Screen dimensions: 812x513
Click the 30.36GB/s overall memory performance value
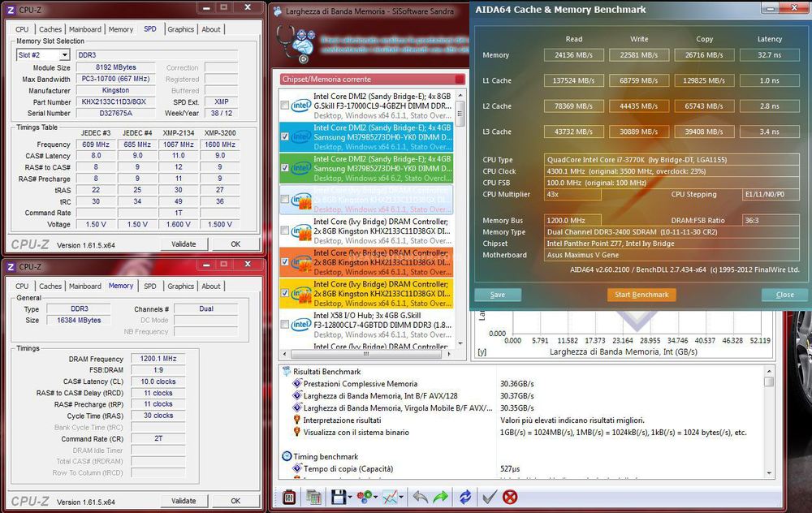516,384
